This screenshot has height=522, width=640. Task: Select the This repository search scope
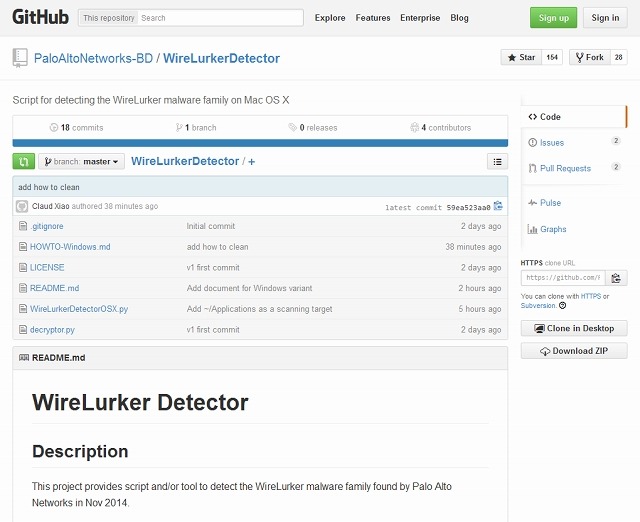(108, 18)
